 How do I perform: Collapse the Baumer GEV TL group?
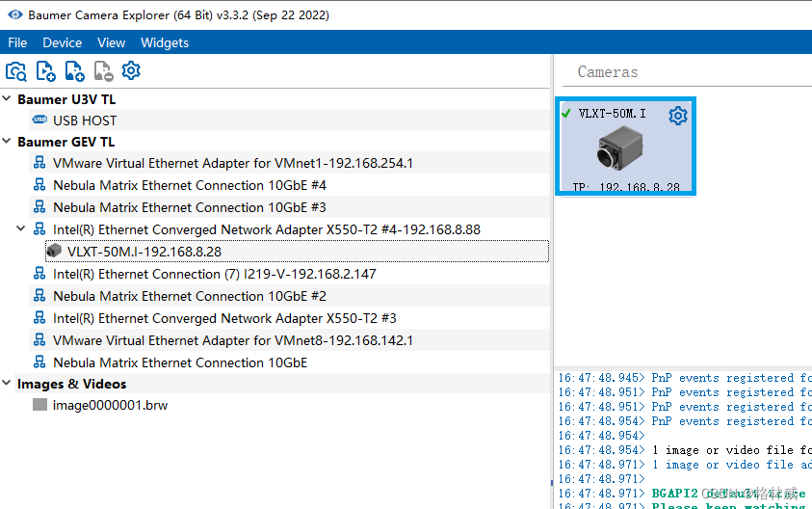pyautogui.click(x=7, y=141)
